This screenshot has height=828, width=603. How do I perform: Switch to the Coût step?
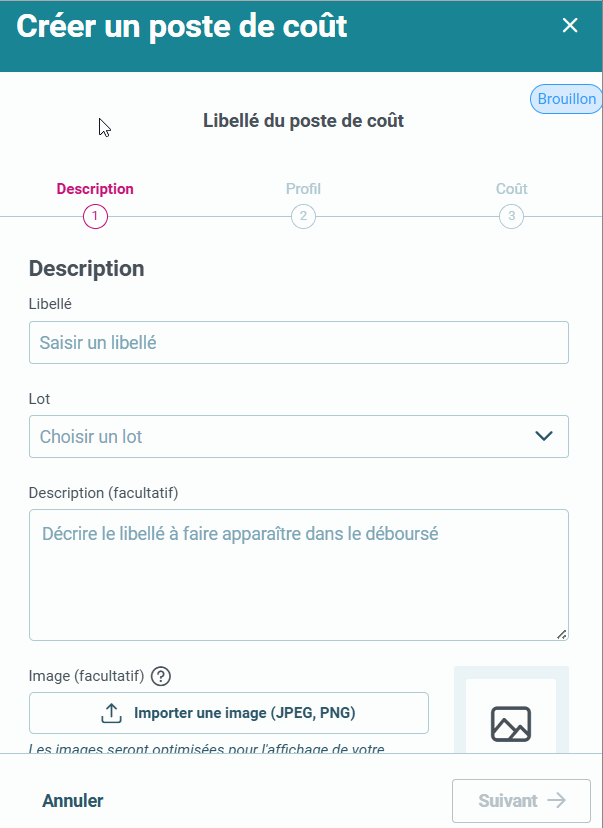pyautogui.click(x=511, y=189)
